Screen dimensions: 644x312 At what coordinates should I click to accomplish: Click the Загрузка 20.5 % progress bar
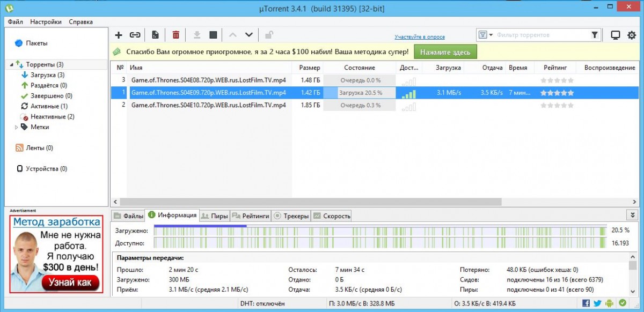pos(360,93)
